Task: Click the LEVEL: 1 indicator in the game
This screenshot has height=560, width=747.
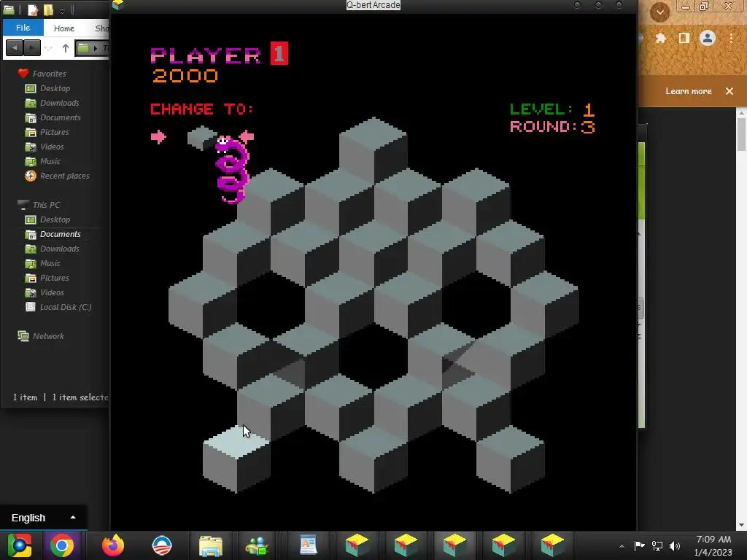Action: click(552, 109)
